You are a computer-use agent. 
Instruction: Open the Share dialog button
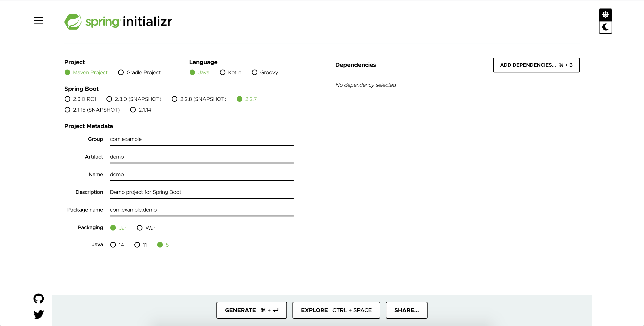(406, 310)
